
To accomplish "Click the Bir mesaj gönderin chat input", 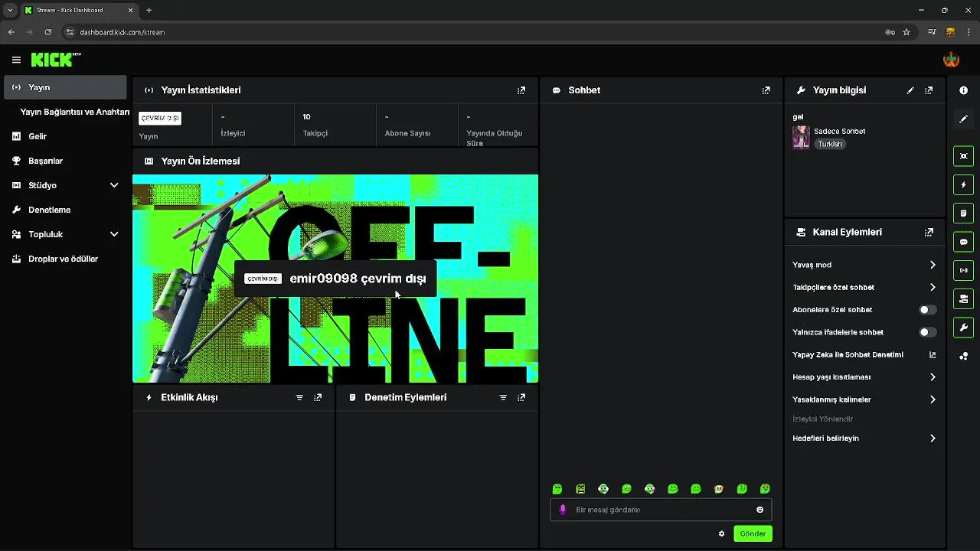I will pos(661,510).
